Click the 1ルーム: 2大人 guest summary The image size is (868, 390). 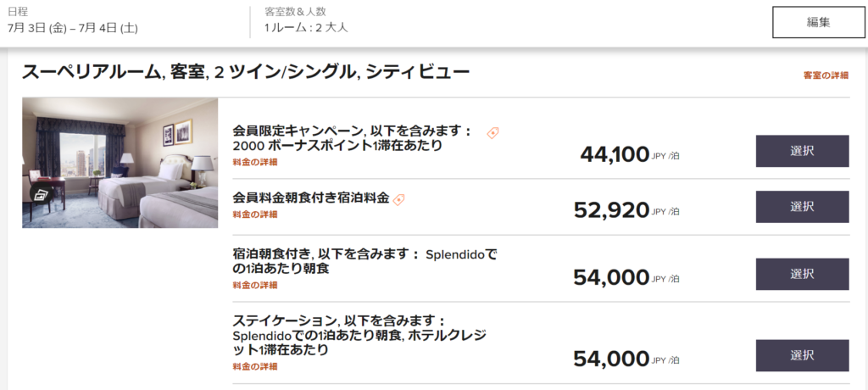[306, 28]
